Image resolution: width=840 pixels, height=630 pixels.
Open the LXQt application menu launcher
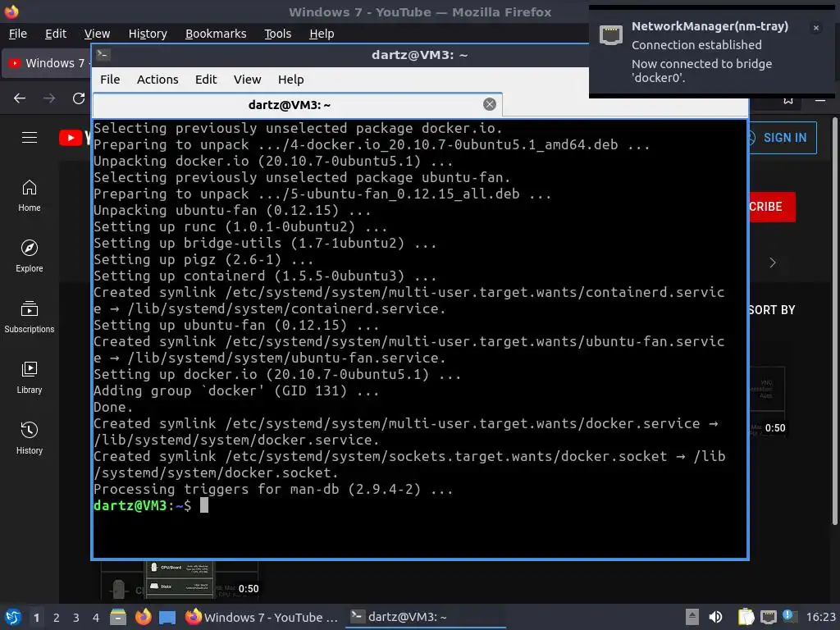click(x=11, y=617)
